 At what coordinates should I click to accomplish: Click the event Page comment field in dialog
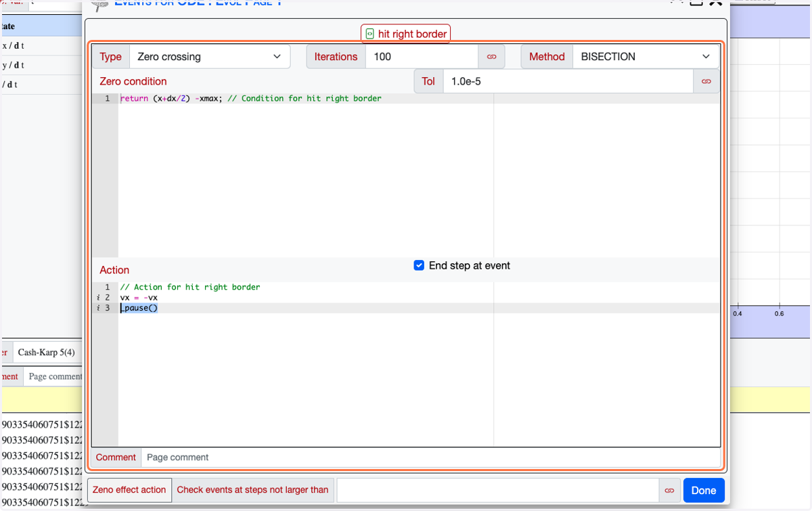tap(431, 458)
